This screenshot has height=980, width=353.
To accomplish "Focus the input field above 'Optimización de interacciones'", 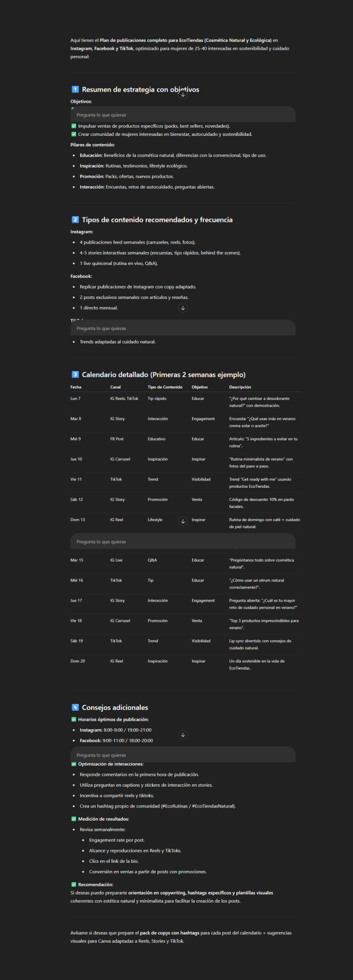I will click(183, 755).
